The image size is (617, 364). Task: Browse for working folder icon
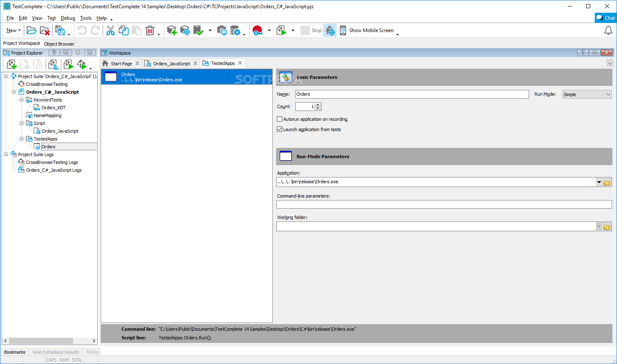pyautogui.click(x=607, y=226)
